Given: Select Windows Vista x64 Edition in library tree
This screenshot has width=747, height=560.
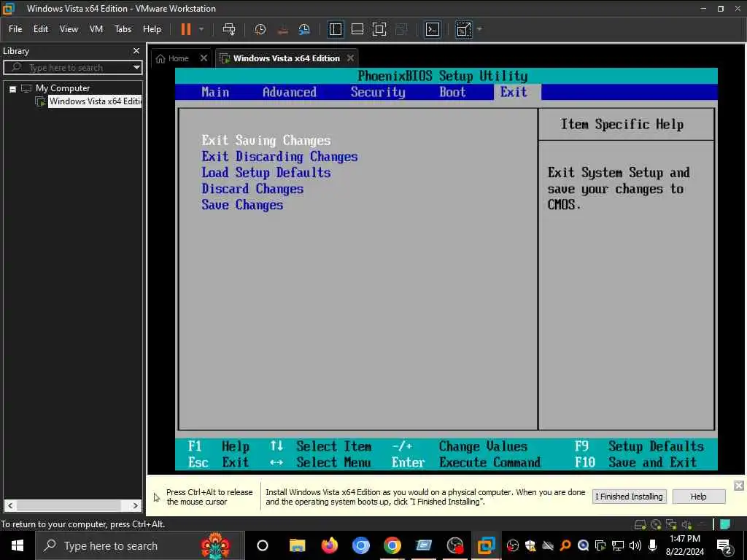Looking at the screenshot, I should coord(96,101).
